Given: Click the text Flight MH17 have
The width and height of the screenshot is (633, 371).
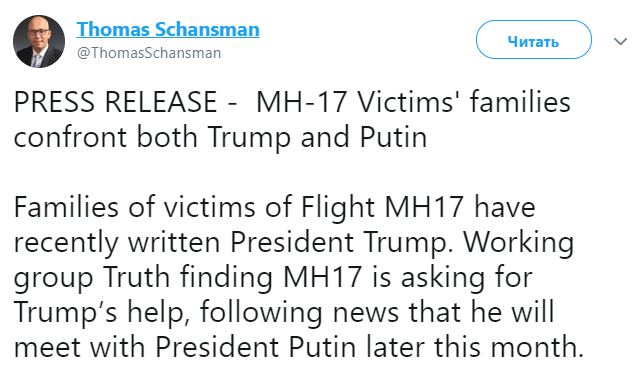Looking at the screenshot, I should pyautogui.click(x=418, y=208).
